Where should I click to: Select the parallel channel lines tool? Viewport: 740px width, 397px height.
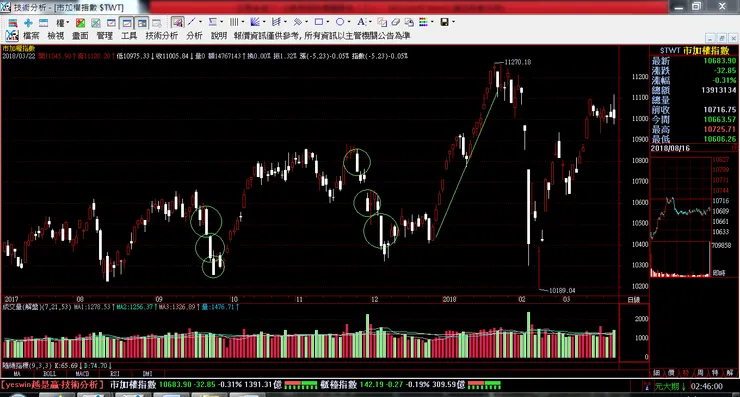(277, 22)
